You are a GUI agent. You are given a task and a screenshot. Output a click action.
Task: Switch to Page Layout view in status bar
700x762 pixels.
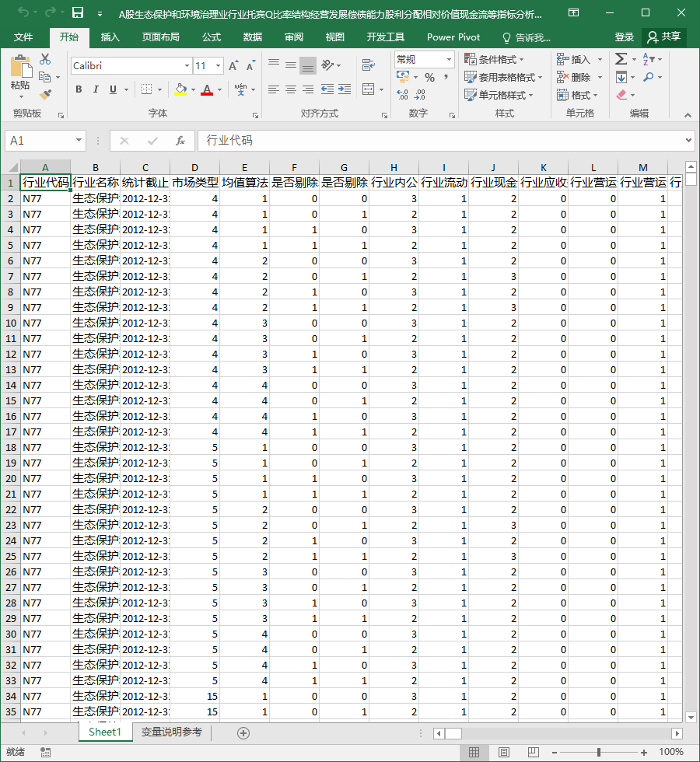pos(504,753)
